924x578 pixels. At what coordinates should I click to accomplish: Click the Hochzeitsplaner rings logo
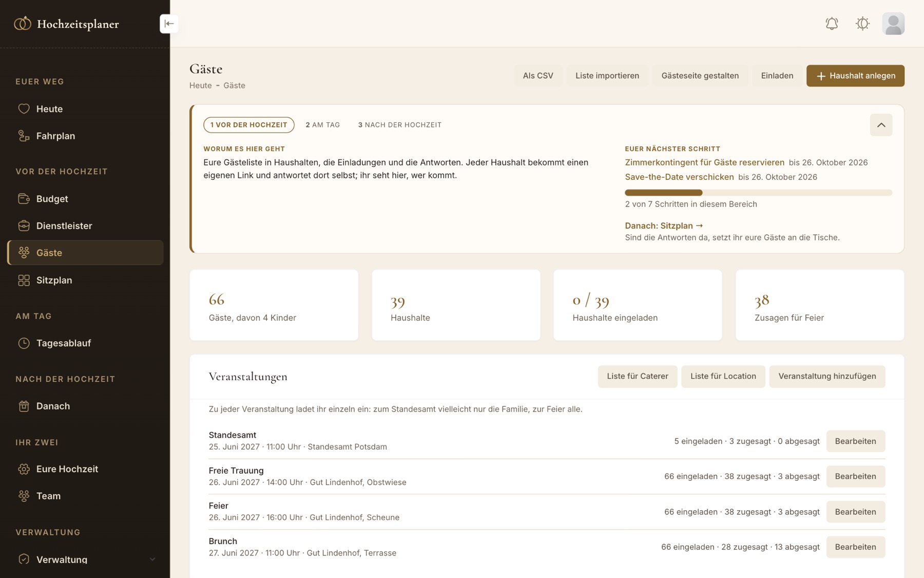(22, 24)
